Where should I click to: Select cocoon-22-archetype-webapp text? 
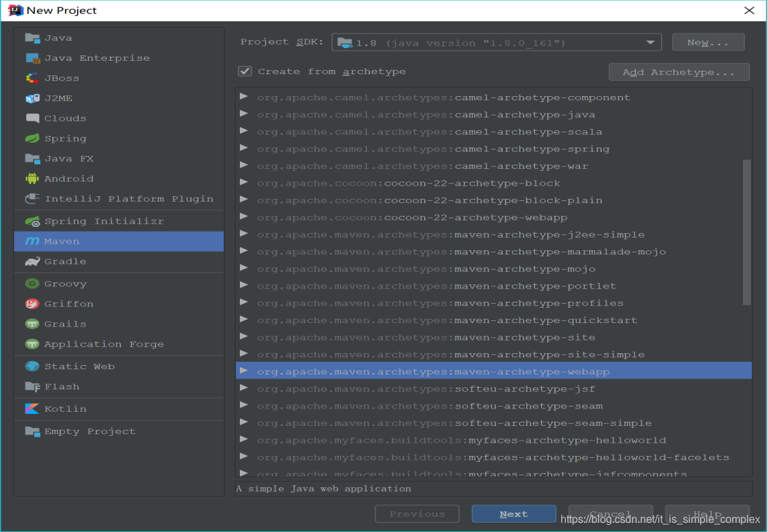(x=476, y=218)
